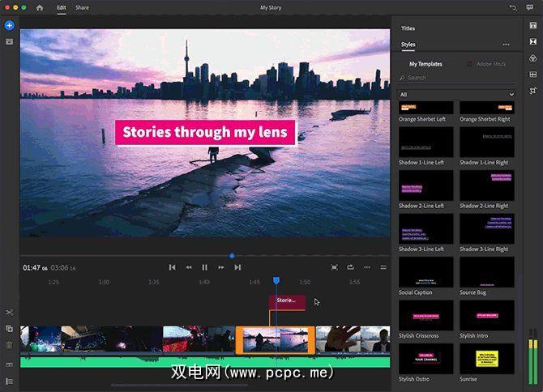Click the blue plus add media button

coord(10,25)
